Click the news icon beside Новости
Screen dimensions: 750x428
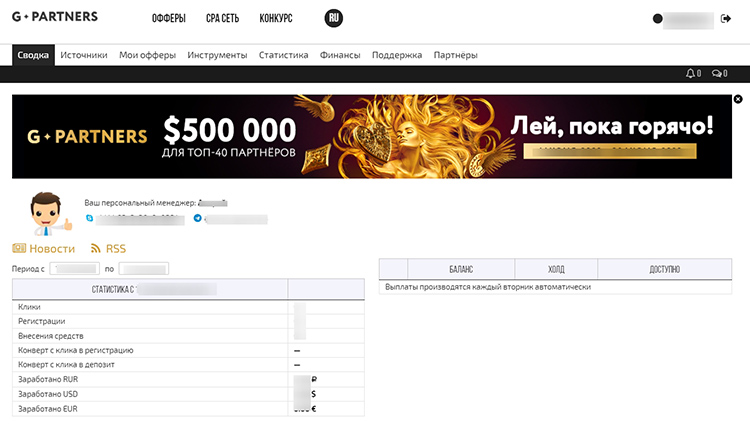pyautogui.click(x=19, y=248)
